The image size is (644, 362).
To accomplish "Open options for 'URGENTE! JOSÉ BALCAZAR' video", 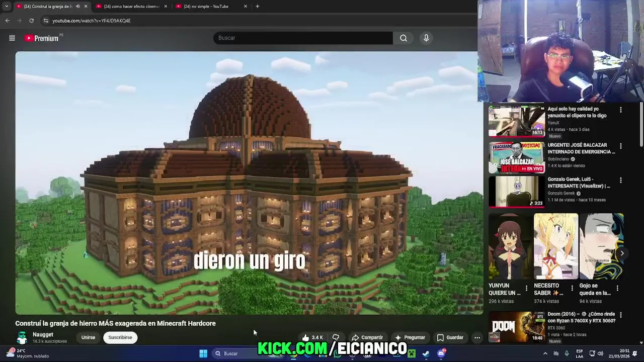I will click(620, 146).
